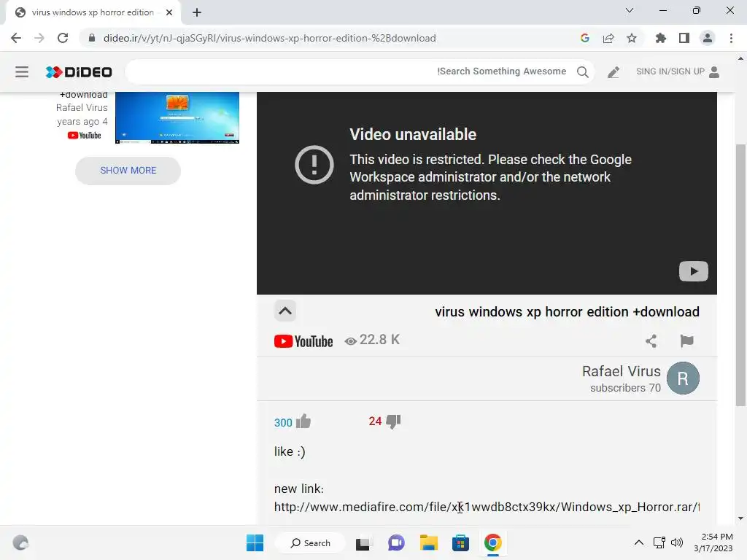
Task: Click the site lock icon in address bar
Action: pyautogui.click(x=92, y=38)
